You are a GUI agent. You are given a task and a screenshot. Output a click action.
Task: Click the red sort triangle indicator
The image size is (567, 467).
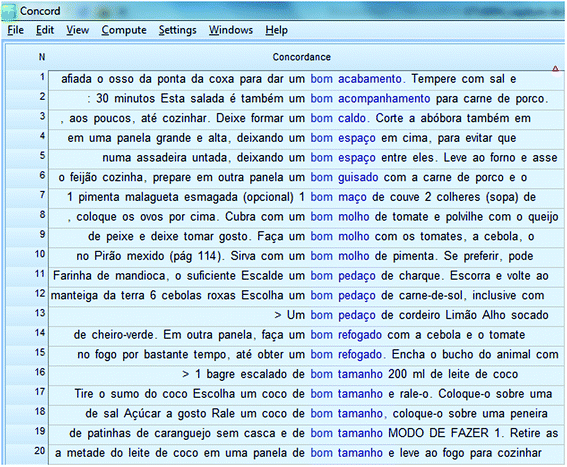click(555, 69)
